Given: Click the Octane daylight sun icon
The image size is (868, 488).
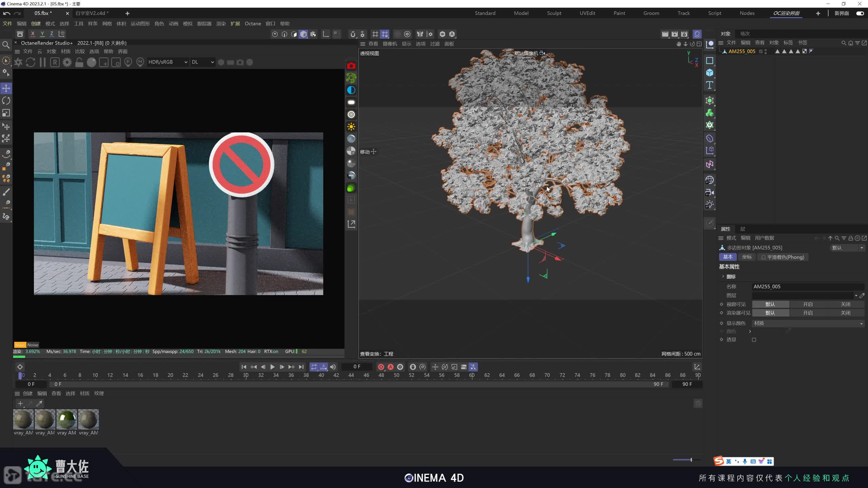Looking at the screenshot, I should pyautogui.click(x=351, y=127).
